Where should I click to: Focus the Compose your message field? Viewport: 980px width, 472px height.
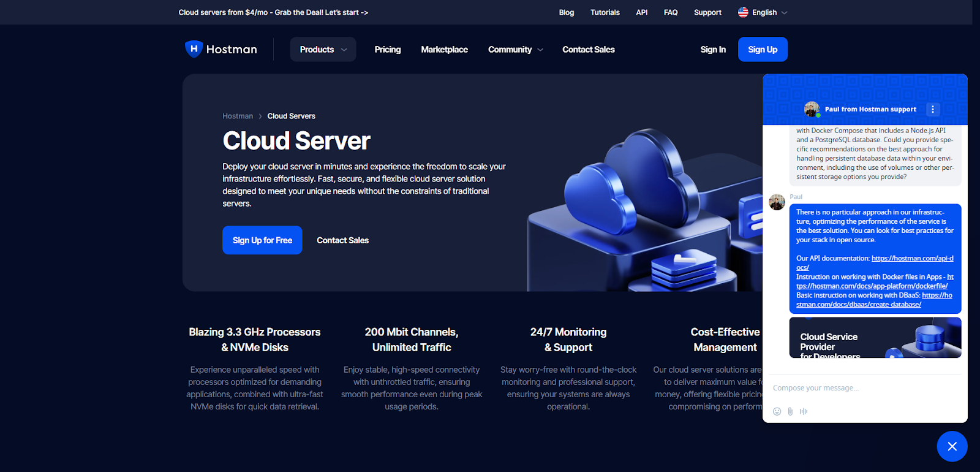point(865,388)
